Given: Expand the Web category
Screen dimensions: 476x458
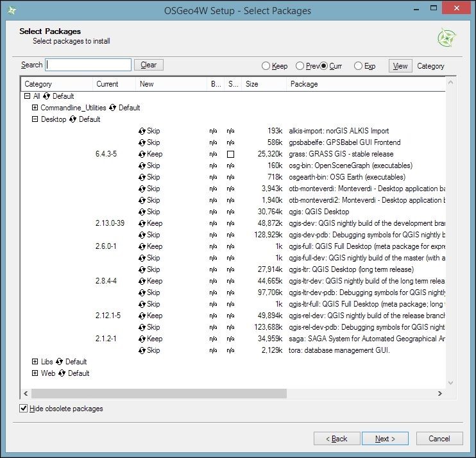Looking at the screenshot, I should coord(35,373).
